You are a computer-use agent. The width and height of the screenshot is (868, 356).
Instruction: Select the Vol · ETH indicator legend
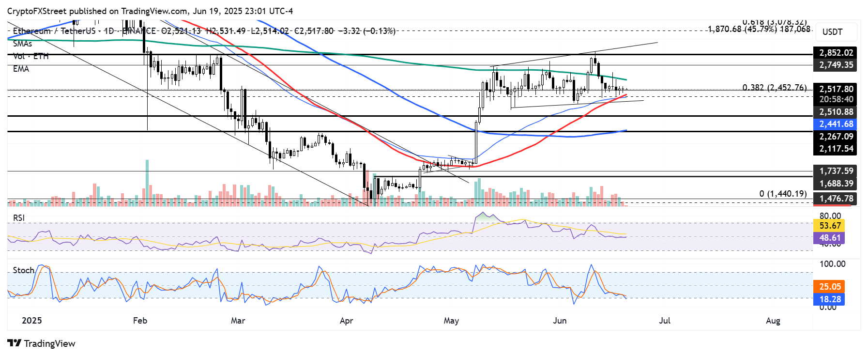pos(30,56)
